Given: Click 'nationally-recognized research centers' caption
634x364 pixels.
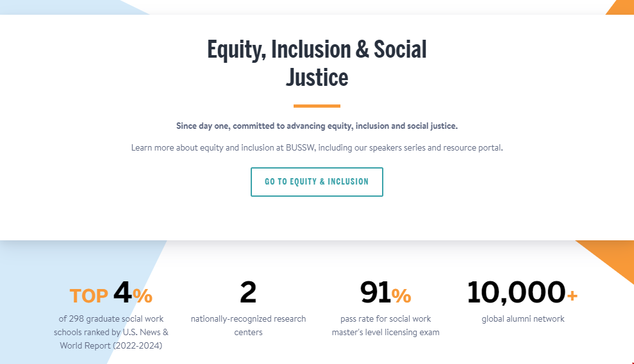Looking at the screenshot, I should click(x=248, y=325).
